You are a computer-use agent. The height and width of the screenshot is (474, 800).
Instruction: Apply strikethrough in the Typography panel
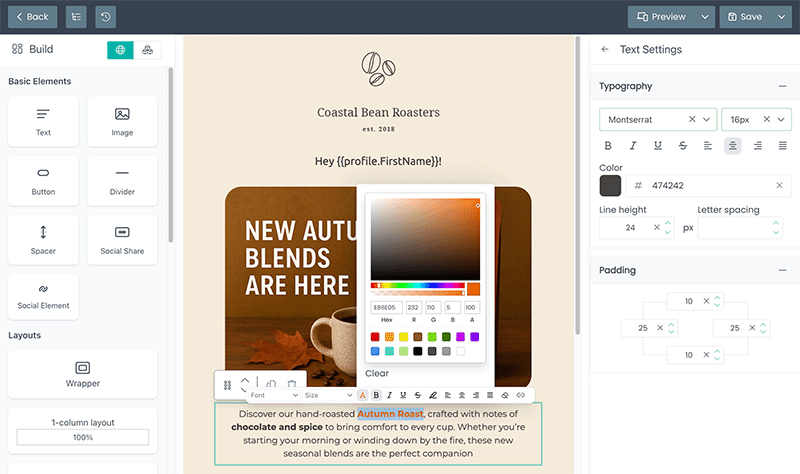[682, 146]
